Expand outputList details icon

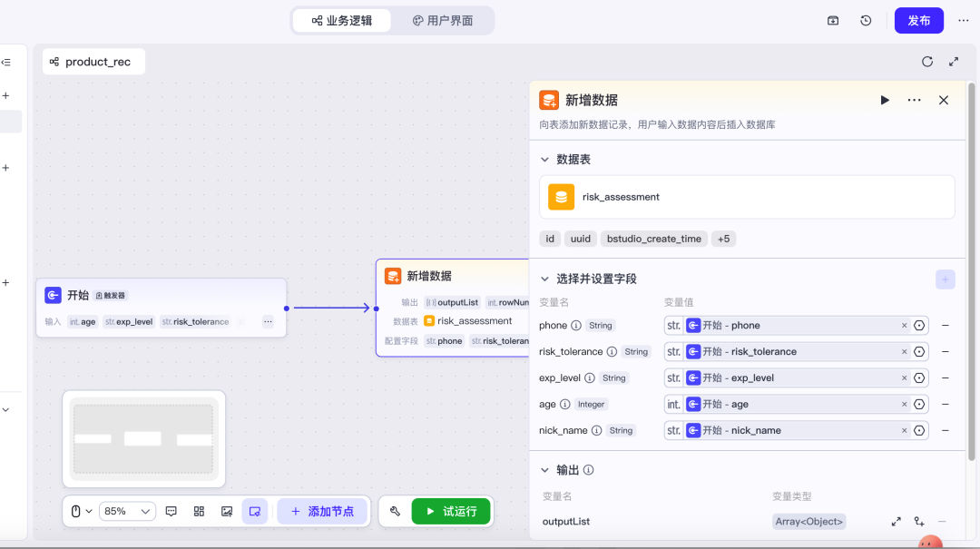(x=897, y=522)
